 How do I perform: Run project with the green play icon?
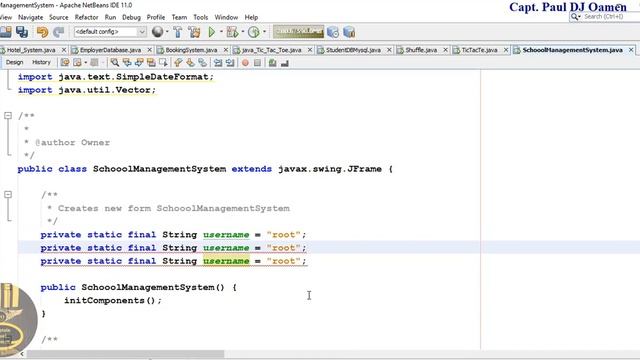[211, 32]
